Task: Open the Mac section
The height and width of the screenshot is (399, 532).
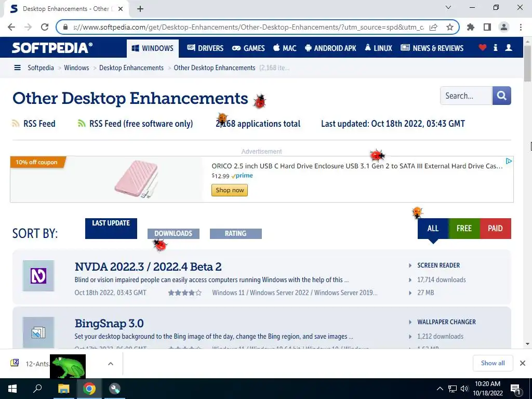Action: 285,48
